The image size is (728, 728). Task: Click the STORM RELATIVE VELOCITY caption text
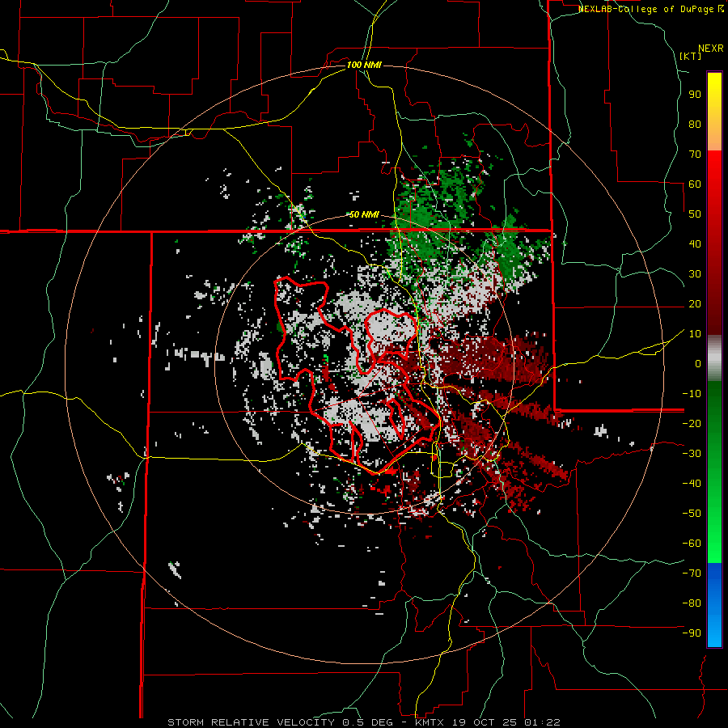point(251,722)
